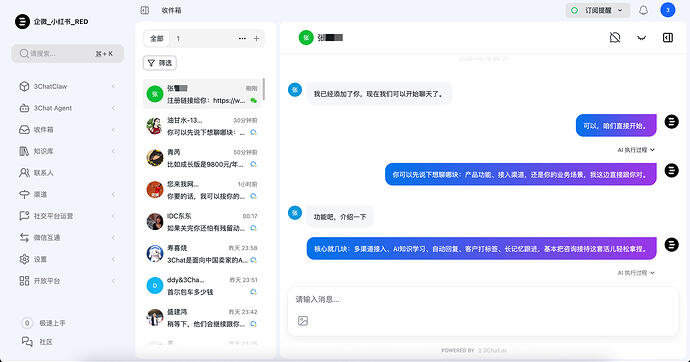Select the tab labeled 1
This screenshot has height=362, width=690.
pyautogui.click(x=178, y=39)
